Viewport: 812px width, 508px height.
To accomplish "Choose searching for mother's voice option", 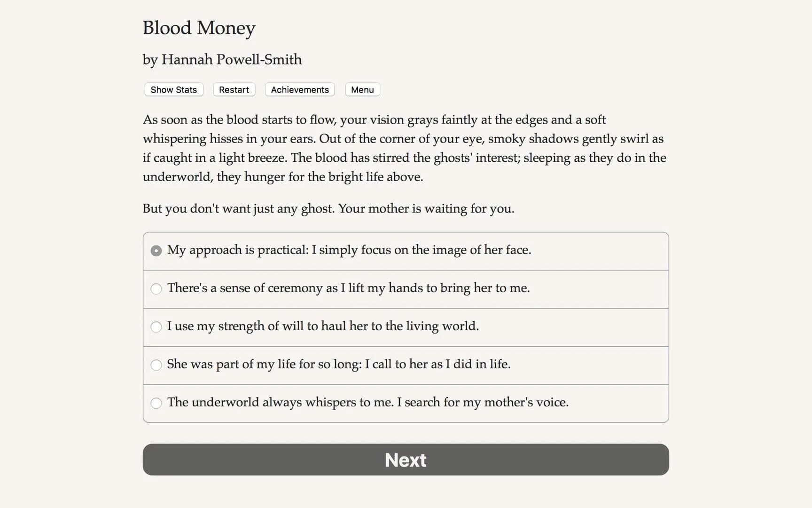I will (156, 403).
